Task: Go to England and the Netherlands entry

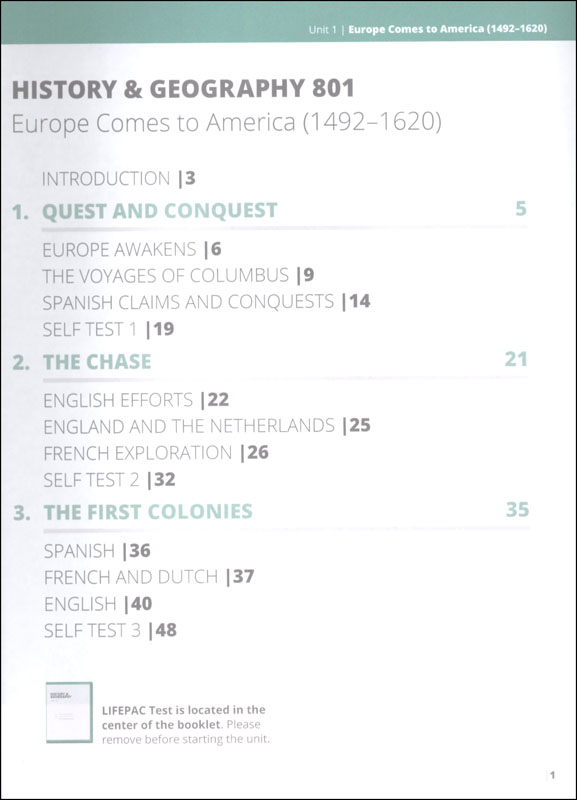Action: point(207,426)
